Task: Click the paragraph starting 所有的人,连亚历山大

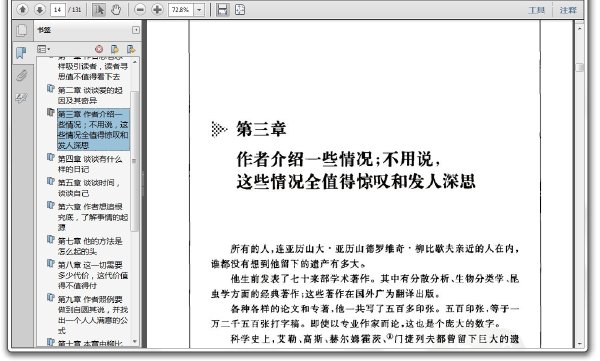Action: (365, 256)
